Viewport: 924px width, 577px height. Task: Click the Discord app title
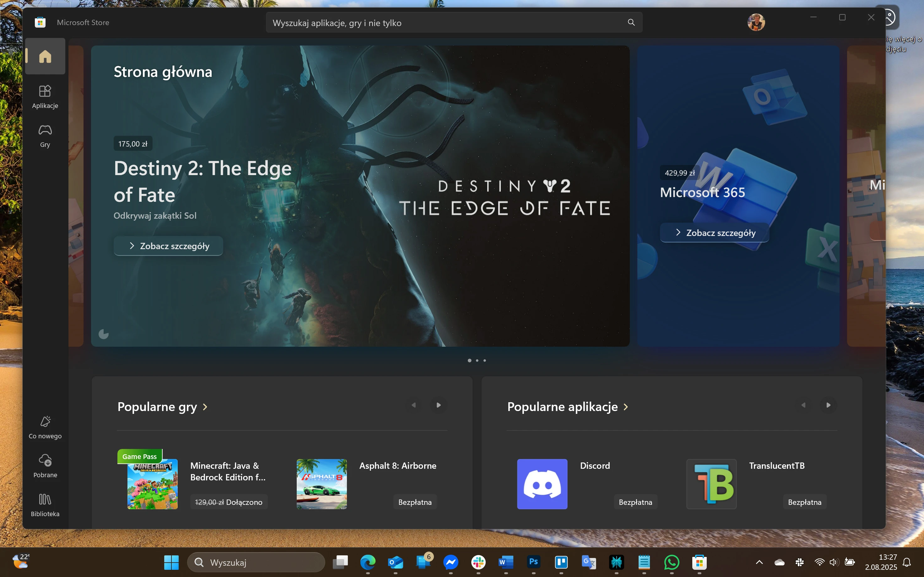tap(595, 466)
